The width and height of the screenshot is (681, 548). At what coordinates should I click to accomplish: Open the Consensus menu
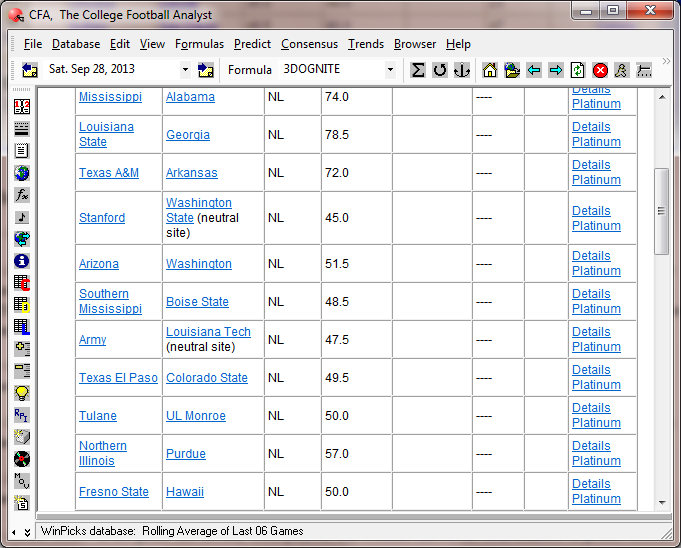tap(309, 44)
